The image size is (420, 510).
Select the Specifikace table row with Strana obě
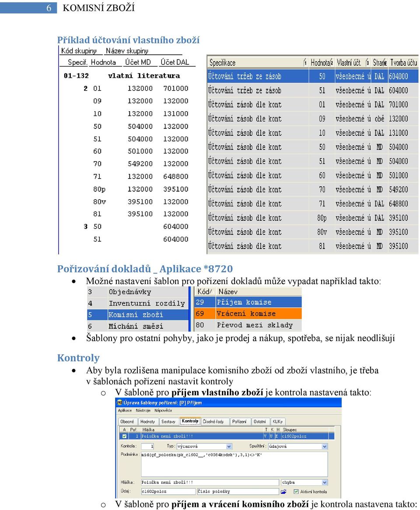pyautogui.click(x=313, y=119)
